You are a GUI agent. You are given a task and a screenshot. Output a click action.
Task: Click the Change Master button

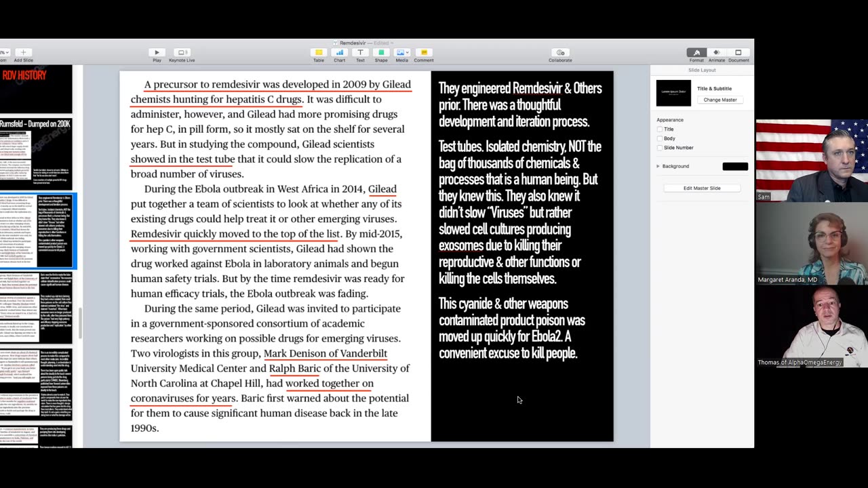coord(720,100)
